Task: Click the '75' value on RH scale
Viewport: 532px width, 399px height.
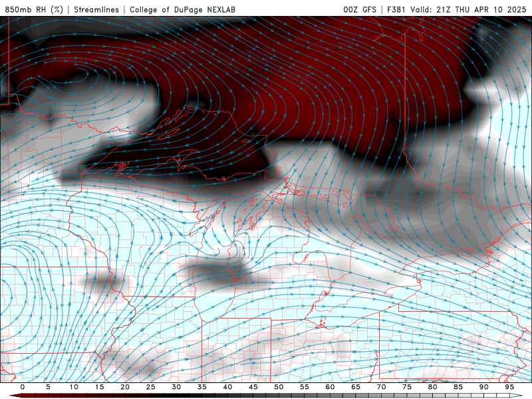Action: point(407,387)
